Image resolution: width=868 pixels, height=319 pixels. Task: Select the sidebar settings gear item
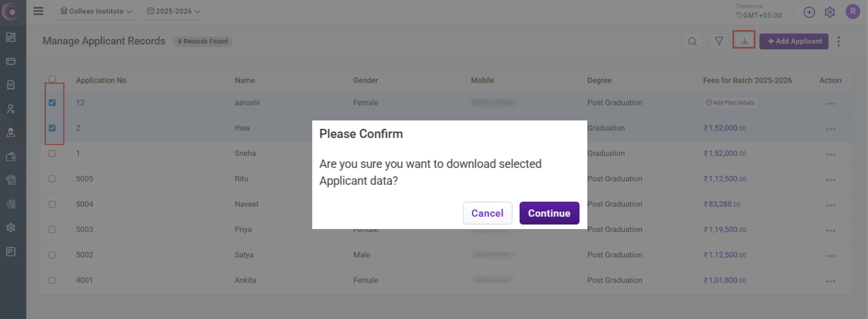11,228
